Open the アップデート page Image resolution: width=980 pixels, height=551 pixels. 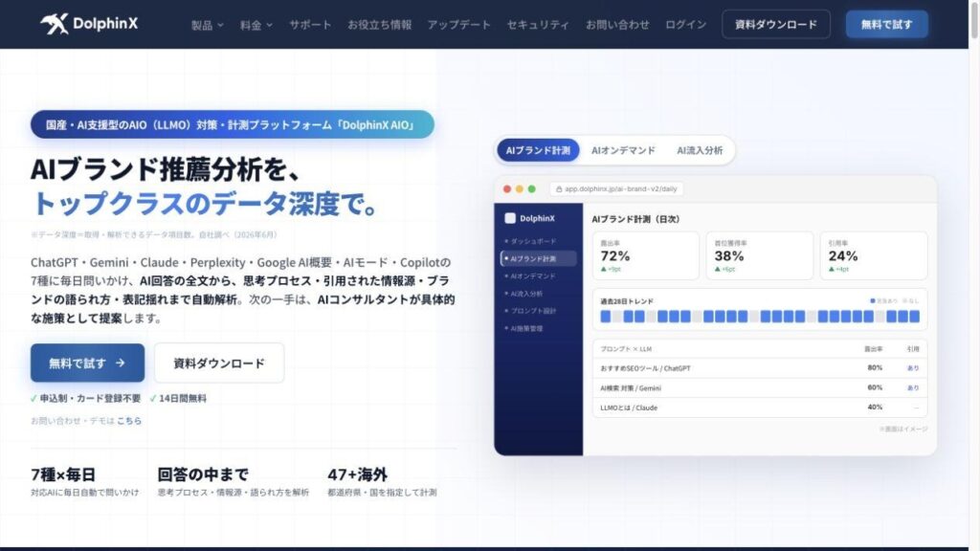pyautogui.click(x=458, y=25)
